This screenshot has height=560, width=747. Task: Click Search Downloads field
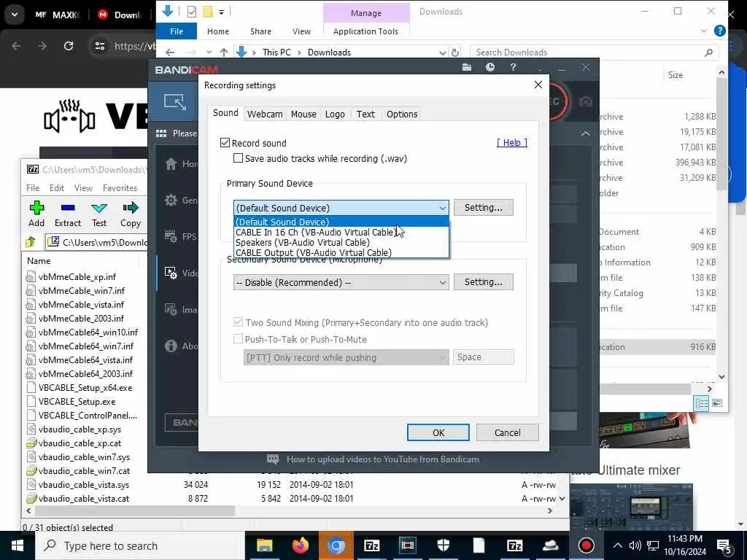pyautogui.click(x=594, y=52)
